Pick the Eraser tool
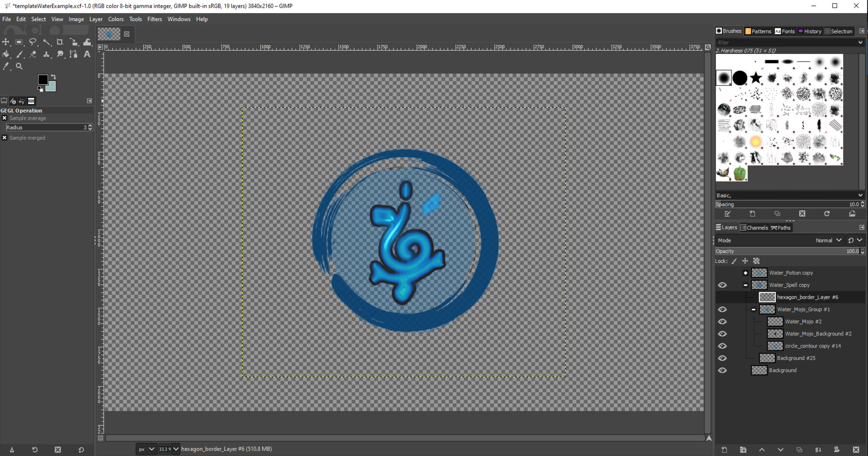The height and width of the screenshot is (456, 868). pyautogui.click(x=33, y=54)
